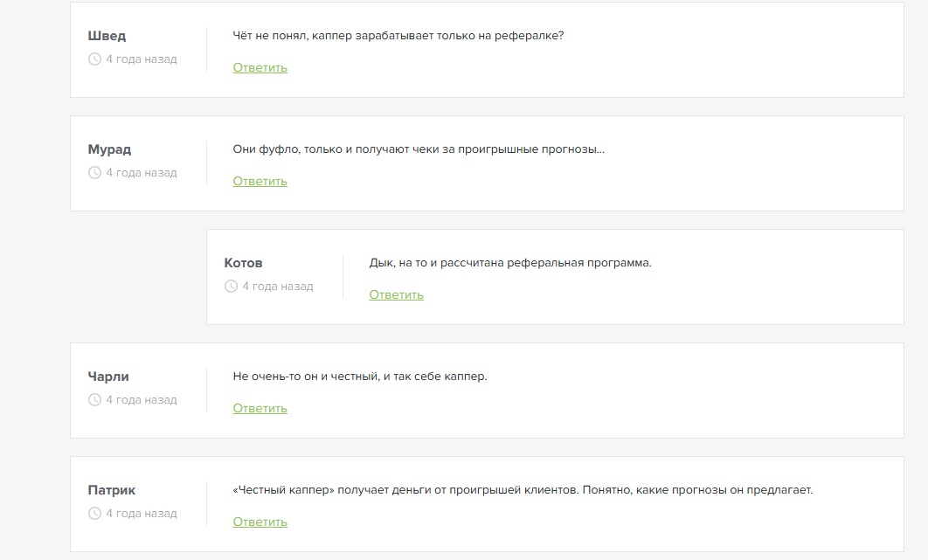The height and width of the screenshot is (560, 928).
Task: Click the author name Чарли
Action: tap(108, 377)
